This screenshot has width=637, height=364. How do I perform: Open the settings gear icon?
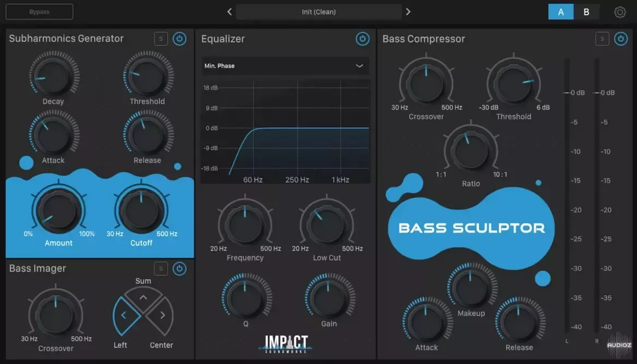click(620, 12)
